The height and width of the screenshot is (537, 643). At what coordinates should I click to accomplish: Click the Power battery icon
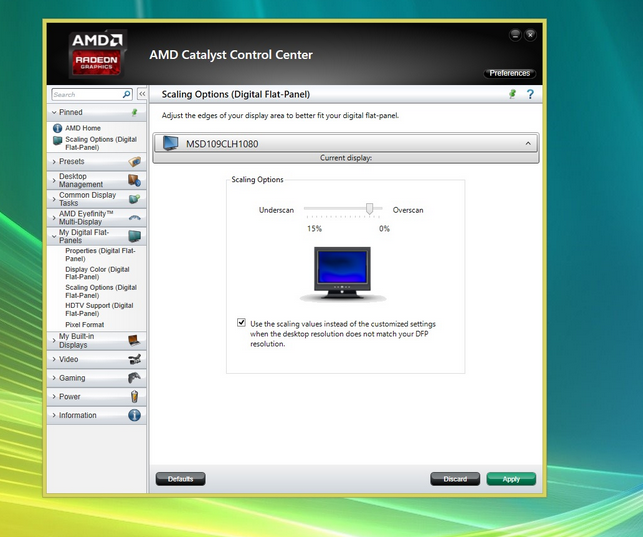pyautogui.click(x=135, y=396)
